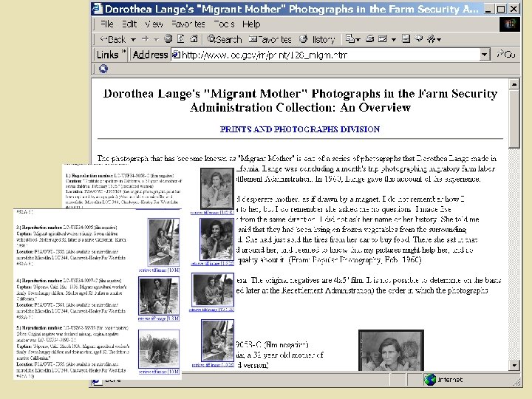Click the Edit page icon in the toolbar

click(x=383, y=39)
